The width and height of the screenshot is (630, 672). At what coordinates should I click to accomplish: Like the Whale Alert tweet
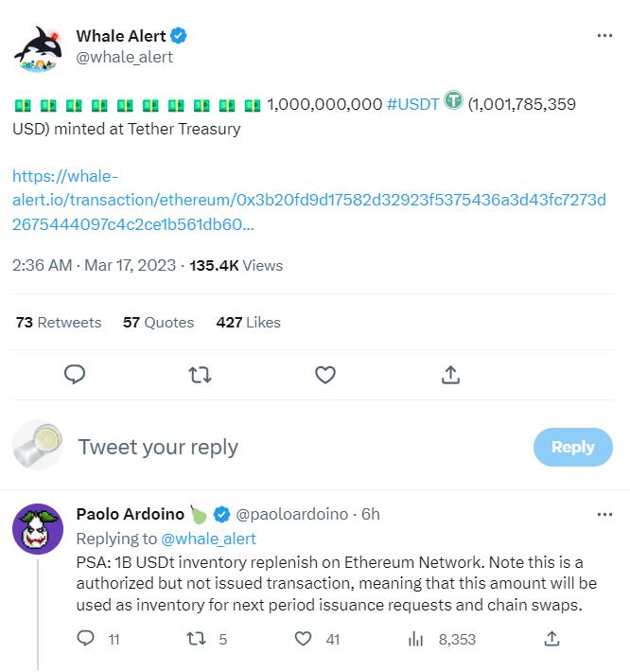point(324,376)
